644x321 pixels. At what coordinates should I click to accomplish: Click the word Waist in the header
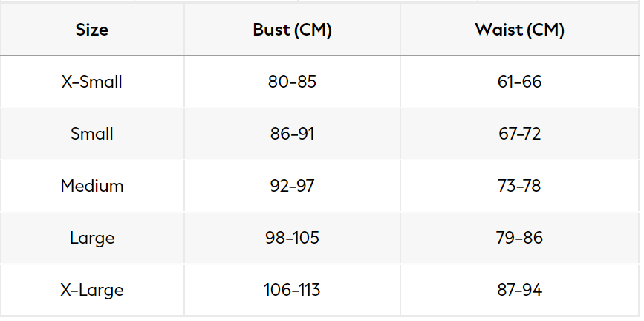[x=497, y=30]
